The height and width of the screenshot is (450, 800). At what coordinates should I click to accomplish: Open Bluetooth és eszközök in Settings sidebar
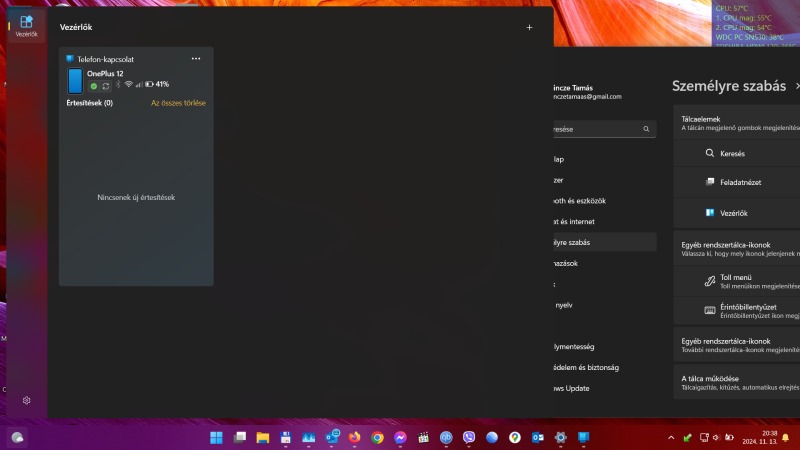(x=605, y=201)
